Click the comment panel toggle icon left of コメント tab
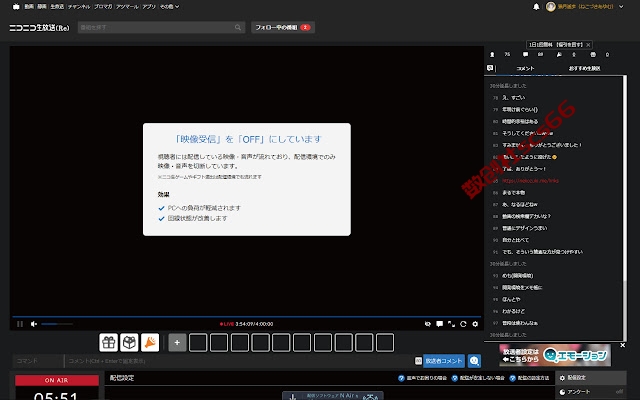640x400 pixels. (x=490, y=68)
